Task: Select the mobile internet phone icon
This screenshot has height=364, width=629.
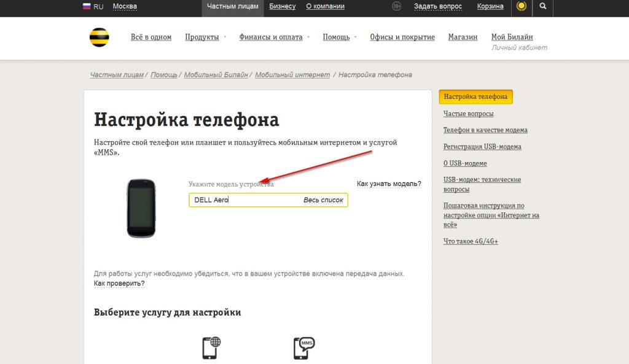Action: (211, 348)
